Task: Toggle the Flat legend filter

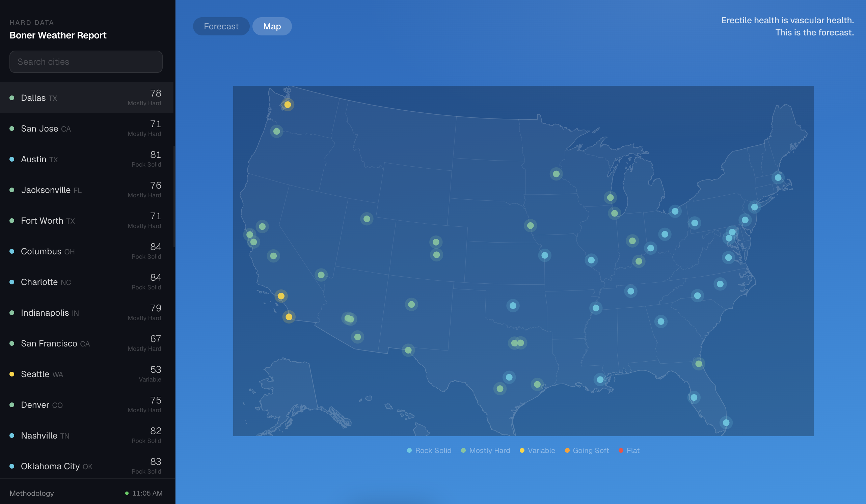Action: point(629,450)
